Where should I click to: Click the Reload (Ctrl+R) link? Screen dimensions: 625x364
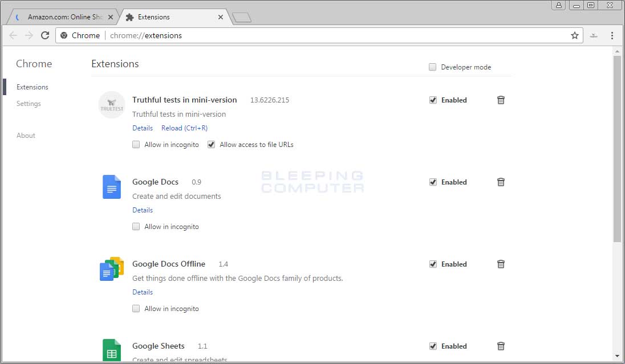point(184,128)
